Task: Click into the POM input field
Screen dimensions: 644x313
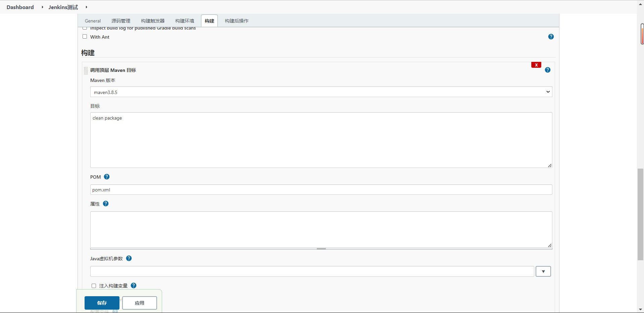Action: pos(321,190)
